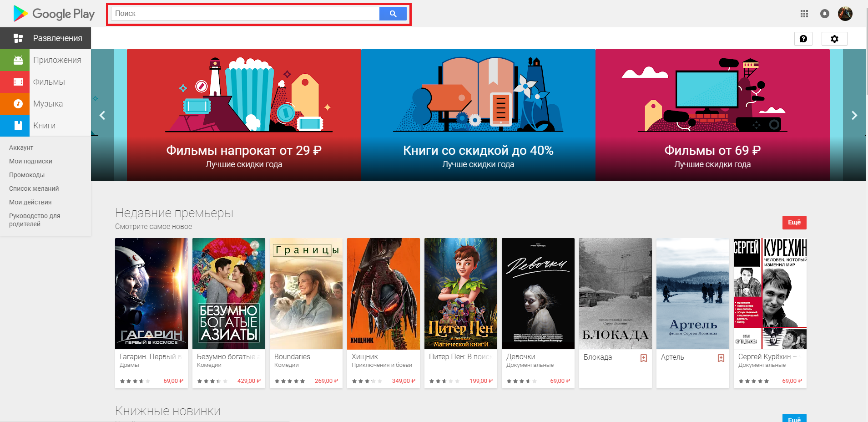
Task: Click the Хищник title text
Action: pyautogui.click(x=365, y=357)
